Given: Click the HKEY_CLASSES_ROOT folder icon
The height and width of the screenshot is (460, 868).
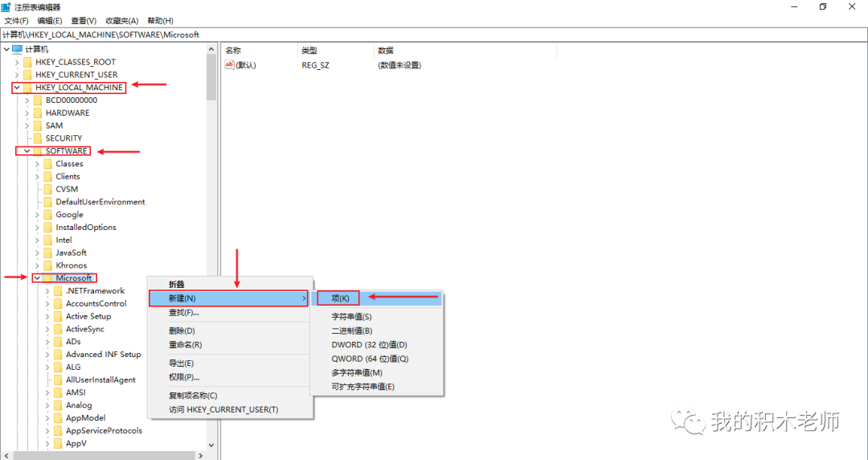Looking at the screenshot, I should point(27,62).
